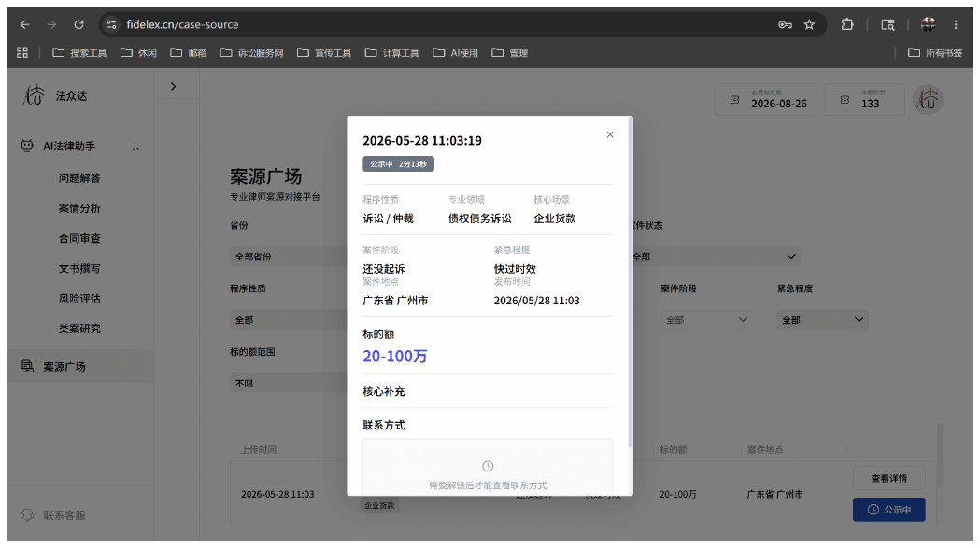Click 快过时效 urgency value in dialog
Screen dimensions: 980x548
[x=515, y=269]
